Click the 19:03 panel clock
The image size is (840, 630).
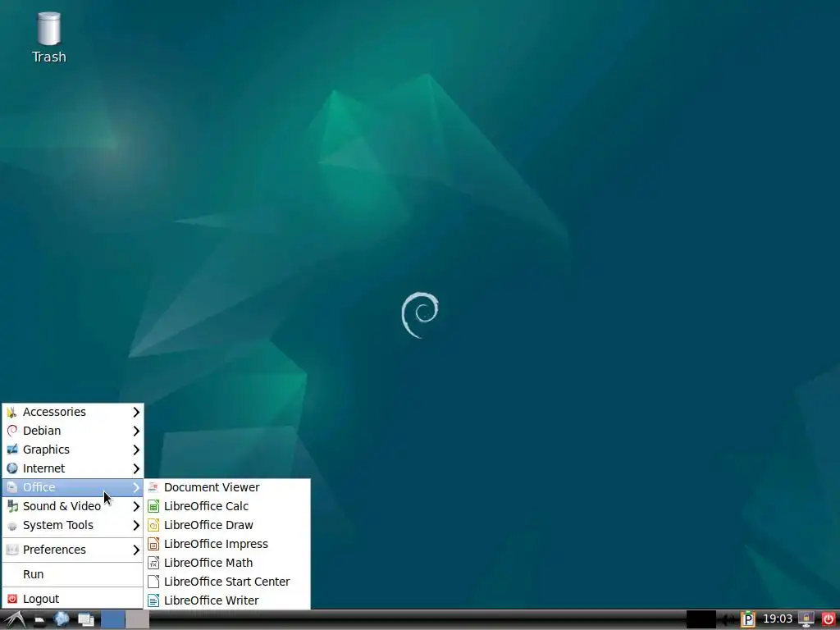(778, 619)
